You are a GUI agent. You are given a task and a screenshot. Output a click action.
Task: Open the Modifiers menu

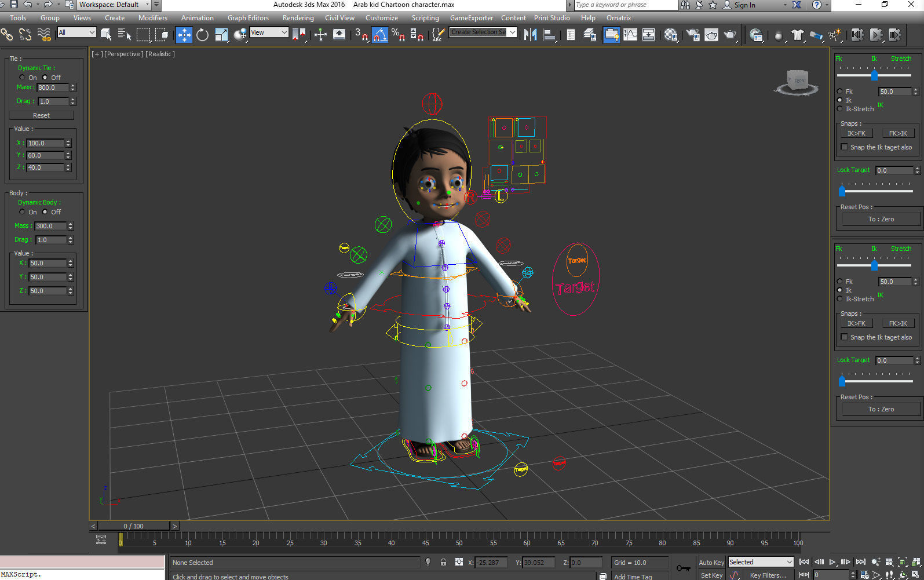153,18
